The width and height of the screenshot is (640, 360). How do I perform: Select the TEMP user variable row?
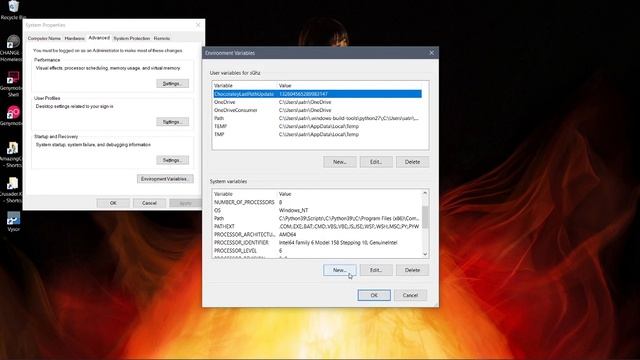click(x=317, y=127)
